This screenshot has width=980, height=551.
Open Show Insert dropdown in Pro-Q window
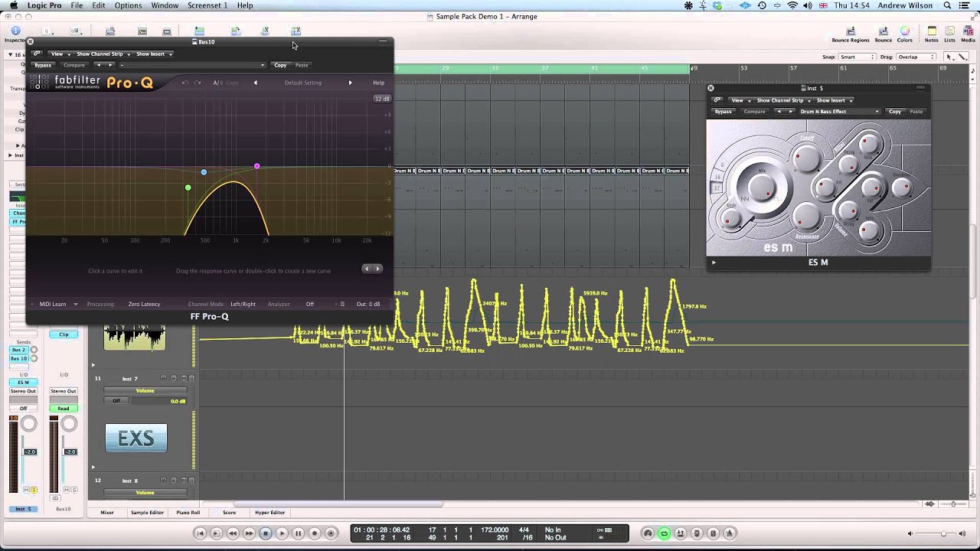coord(153,54)
